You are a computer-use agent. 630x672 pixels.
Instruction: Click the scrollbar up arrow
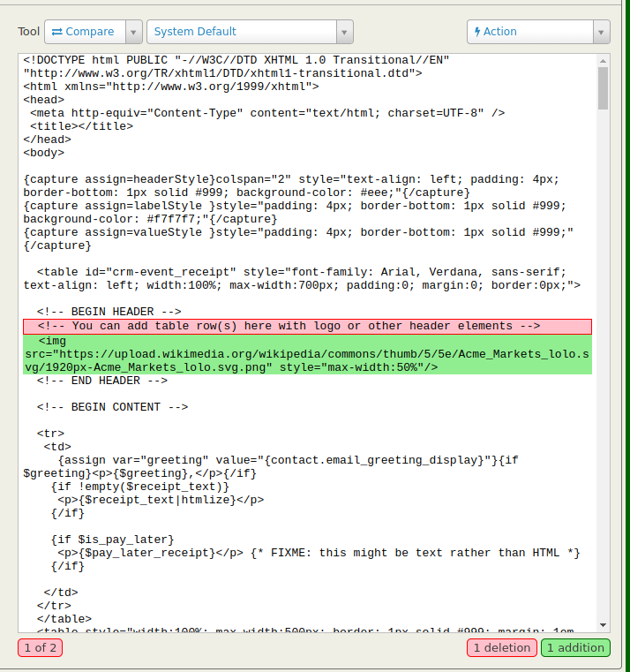click(603, 60)
